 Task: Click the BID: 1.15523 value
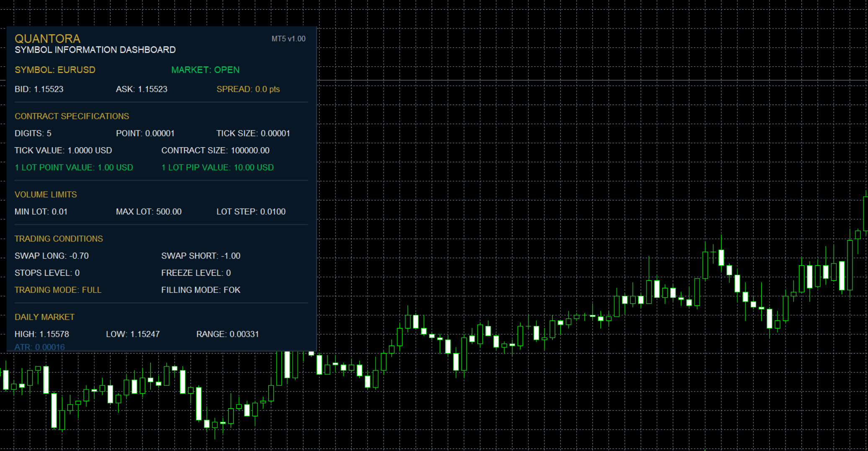(x=39, y=89)
